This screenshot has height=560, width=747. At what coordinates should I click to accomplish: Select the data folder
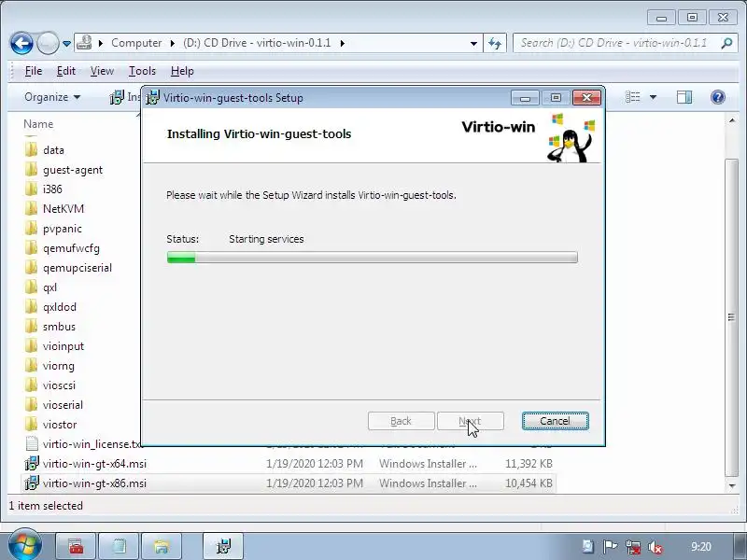[x=53, y=150]
